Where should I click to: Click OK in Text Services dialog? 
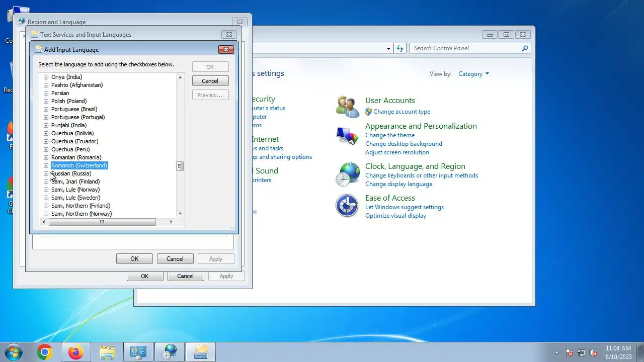tap(134, 259)
